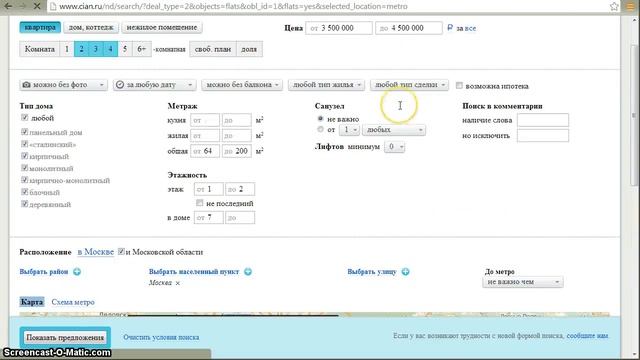
Task: Click the browser forward arrow icon
Action: click(22, 6)
